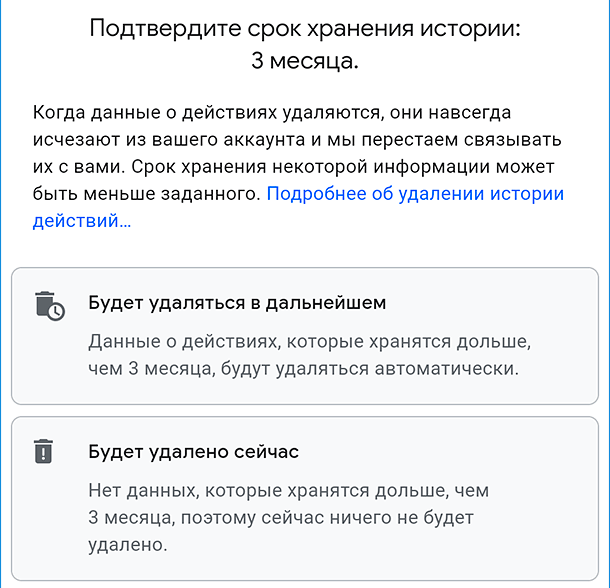Click the line "Нет данных, которые хранятся дольше, чем"

point(292,491)
